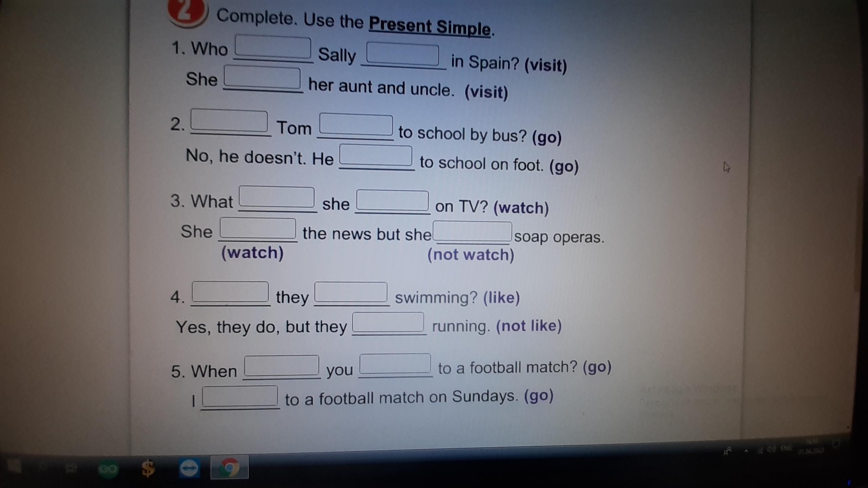
Task: Click the blank before 'soap operas'
Action: coord(472,231)
